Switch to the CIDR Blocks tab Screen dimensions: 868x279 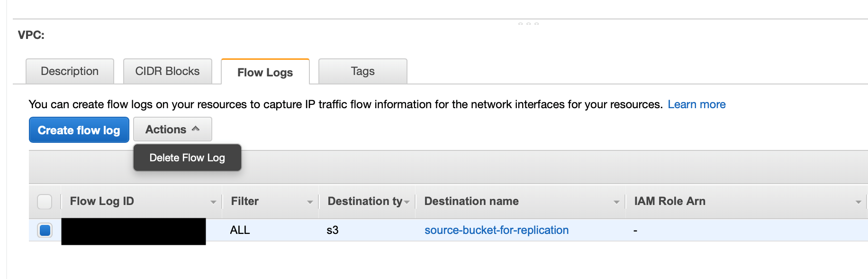click(167, 71)
